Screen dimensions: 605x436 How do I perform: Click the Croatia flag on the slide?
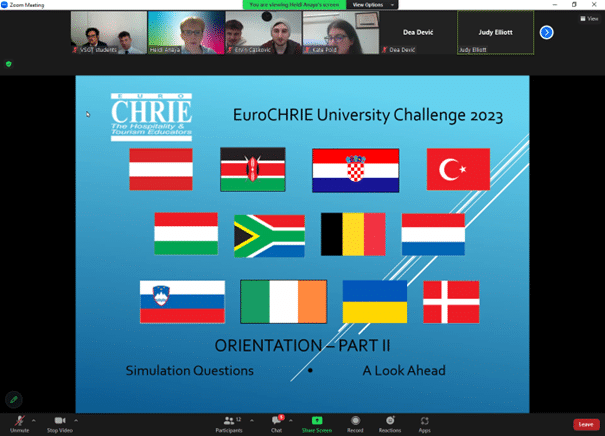tap(356, 170)
